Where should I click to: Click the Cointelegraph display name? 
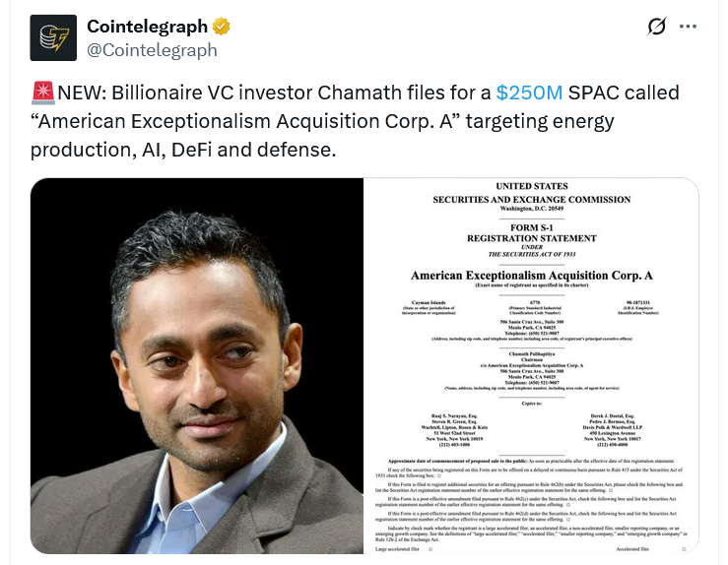[x=148, y=27]
